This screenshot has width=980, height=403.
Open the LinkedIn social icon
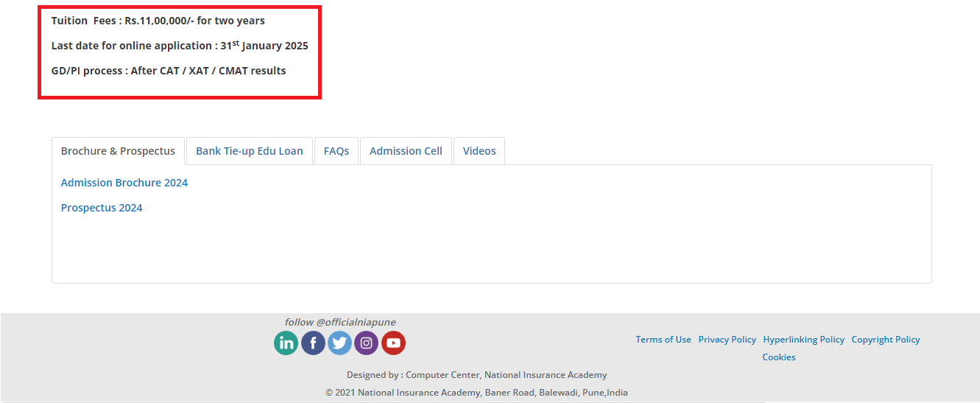tap(286, 343)
